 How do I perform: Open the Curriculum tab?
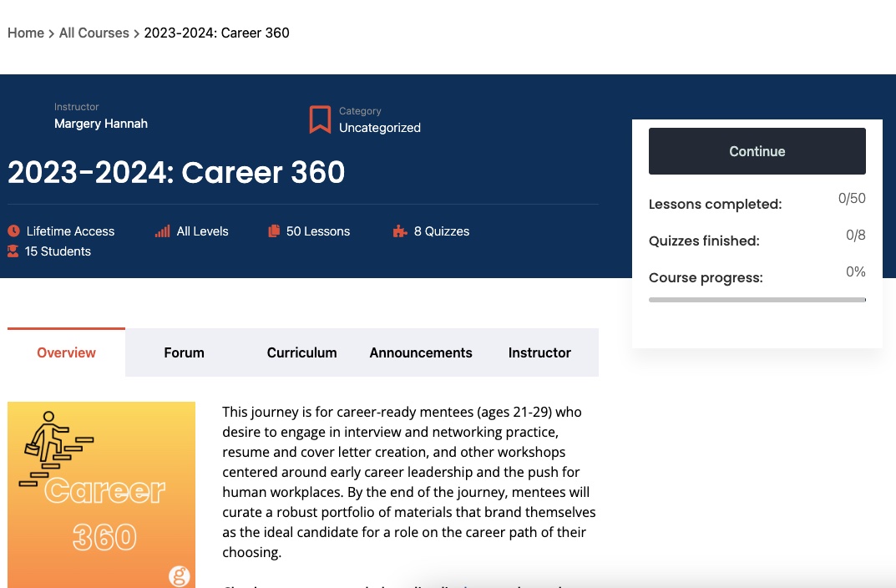pos(301,352)
